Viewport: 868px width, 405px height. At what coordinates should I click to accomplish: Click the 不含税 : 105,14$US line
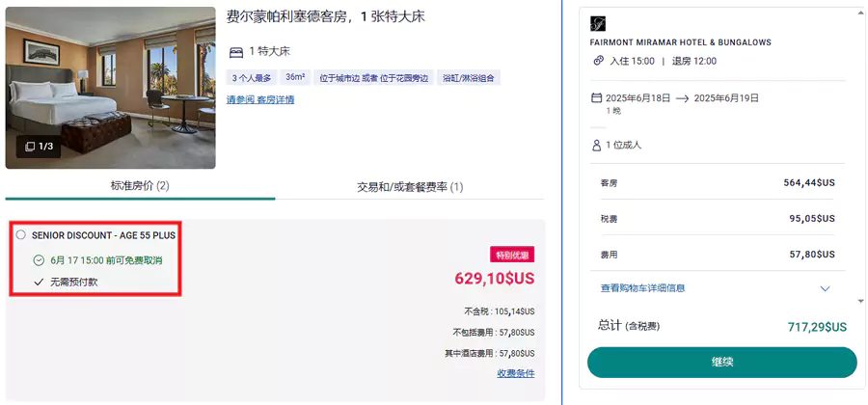coord(500,311)
